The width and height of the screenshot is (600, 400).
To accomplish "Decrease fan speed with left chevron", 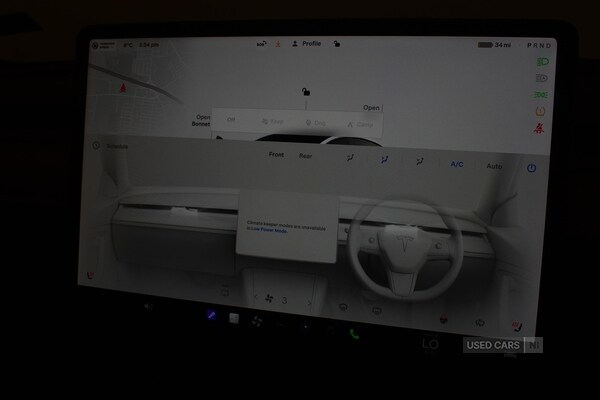I will (x=256, y=297).
